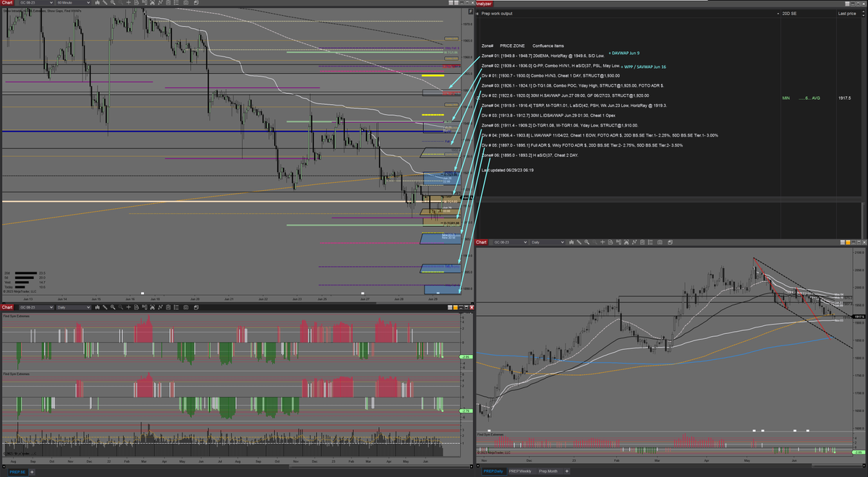Viewport: 868px width, 477px height.
Task: Open Daily interval dropdown on PREP:Daily chart
Action: pyautogui.click(x=548, y=242)
